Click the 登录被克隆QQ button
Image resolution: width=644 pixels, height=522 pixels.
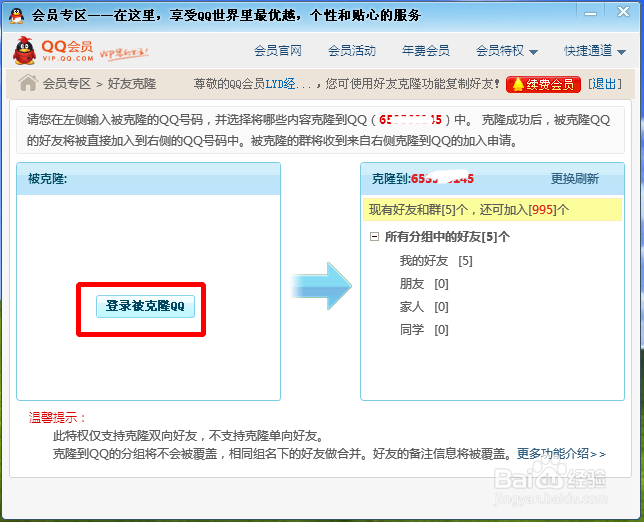point(145,306)
